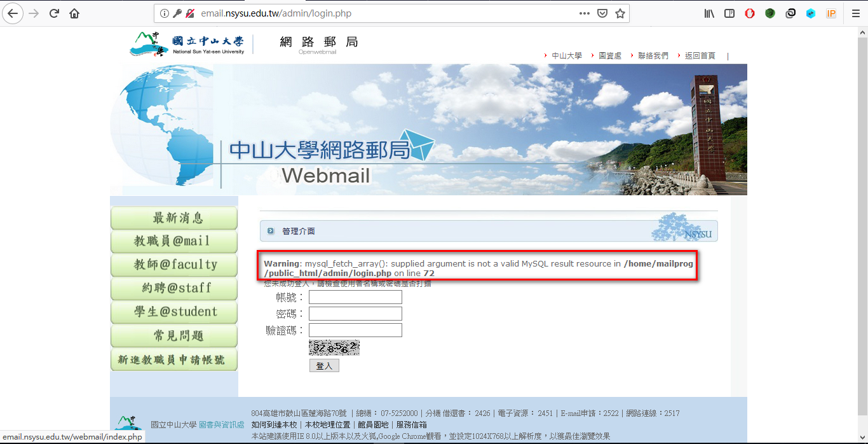This screenshot has height=444, width=868.
Task: Toggle the sidebar view icon
Action: pos(729,13)
